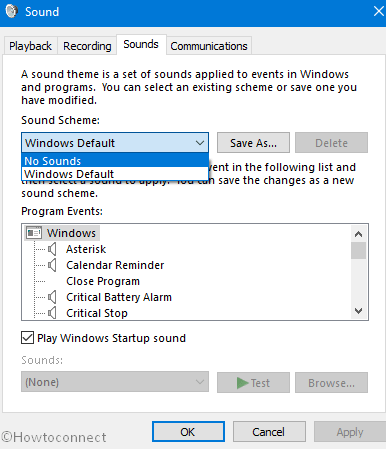Click the speaker icon beside Calendar Reminder
Viewport: 386px width, 449px height.
coord(52,265)
